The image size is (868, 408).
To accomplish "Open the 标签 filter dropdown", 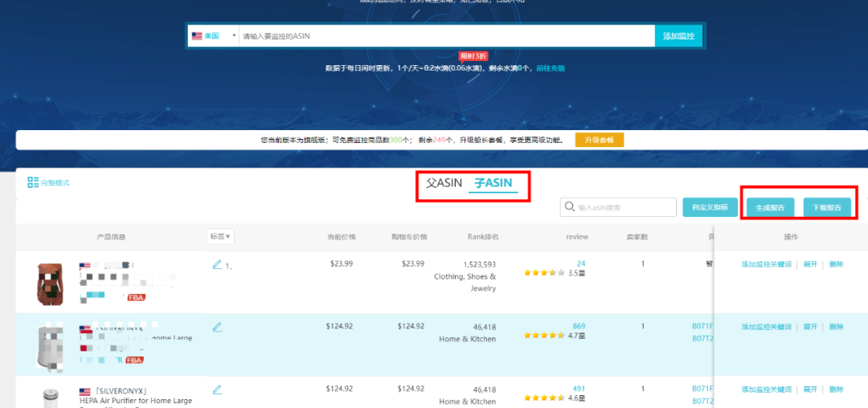I will tap(220, 237).
